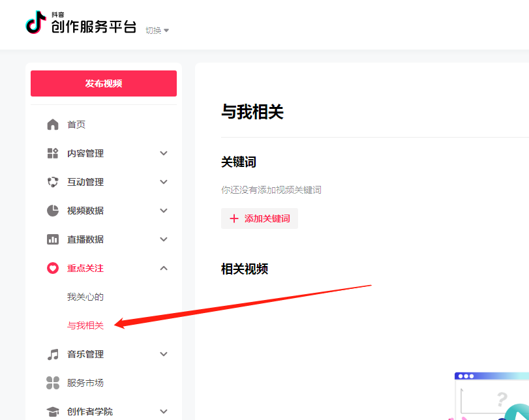The height and width of the screenshot is (420, 529).
Task: Click the 音乐管理 music note icon
Action: point(53,355)
